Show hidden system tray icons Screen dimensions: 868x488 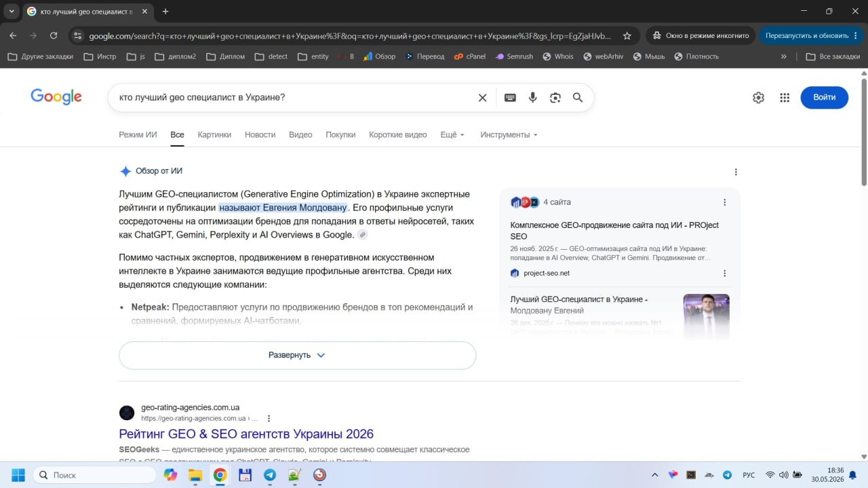tap(654, 475)
